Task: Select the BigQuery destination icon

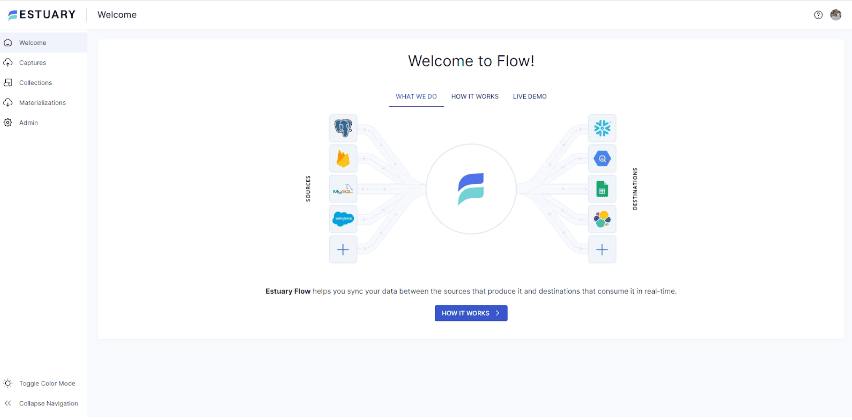Action: tap(602, 159)
